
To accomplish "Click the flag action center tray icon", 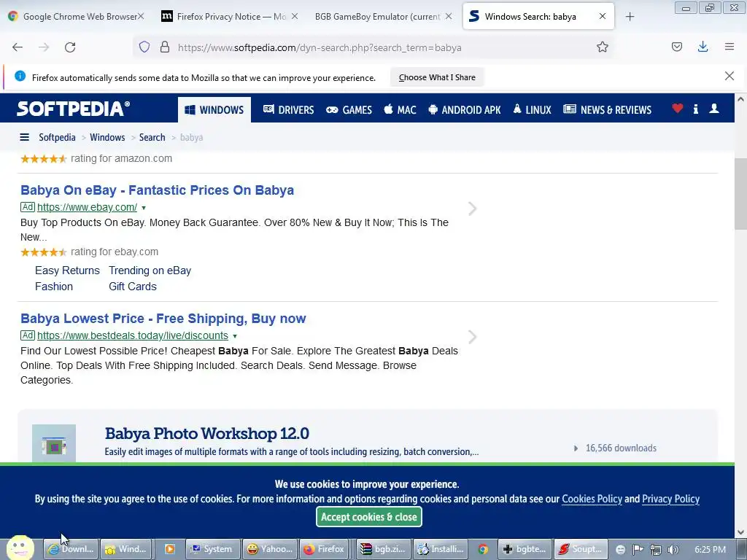I will [x=638, y=550].
